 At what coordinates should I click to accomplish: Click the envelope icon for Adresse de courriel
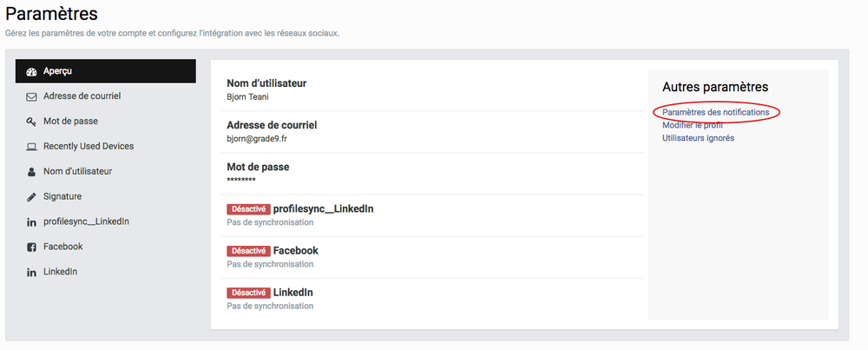point(31,96)
